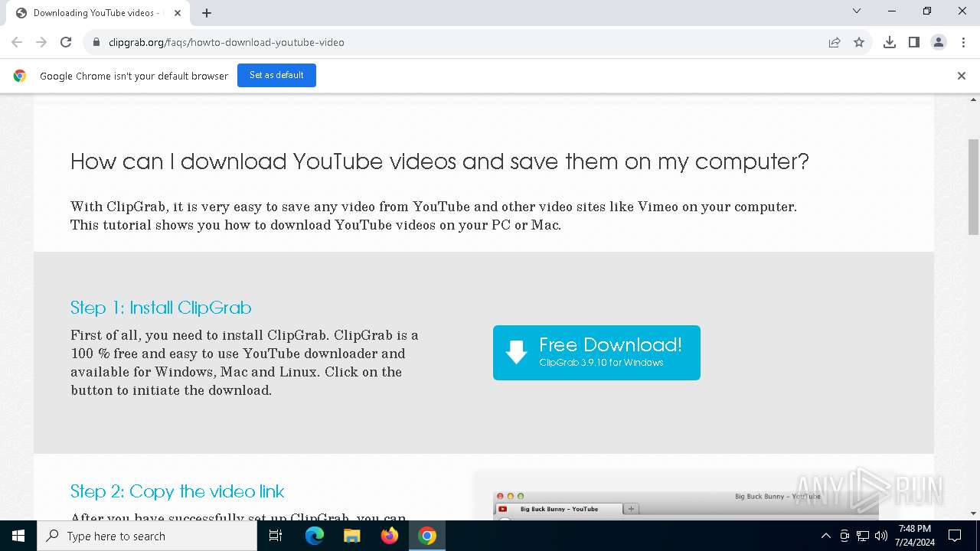Close the Downloading YouTube videos tab
This screenshot has width=980, height=551.
(178, 13)
